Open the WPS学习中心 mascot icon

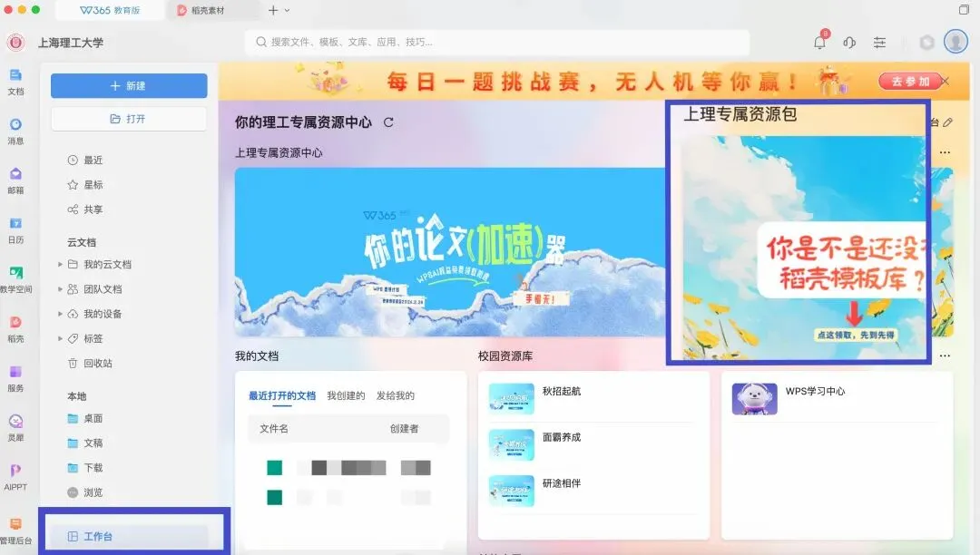click(x=754, y=398)
